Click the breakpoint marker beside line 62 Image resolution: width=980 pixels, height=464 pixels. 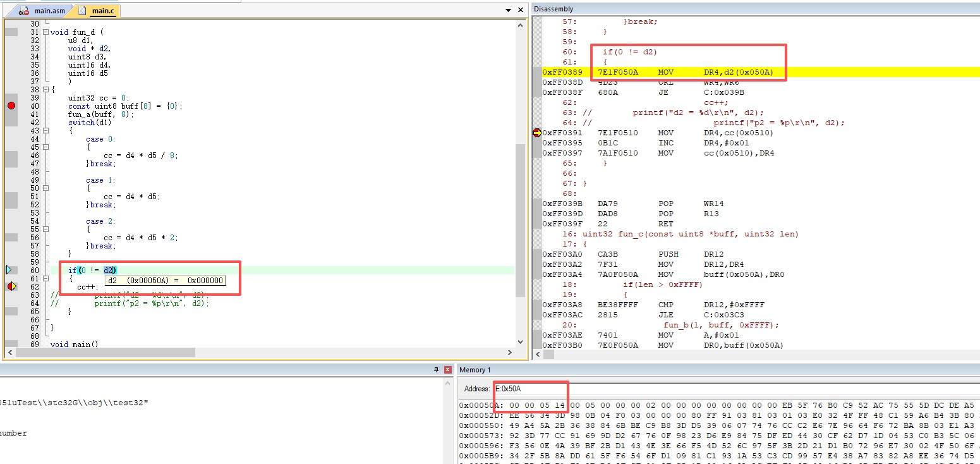[x=11, y=286]
